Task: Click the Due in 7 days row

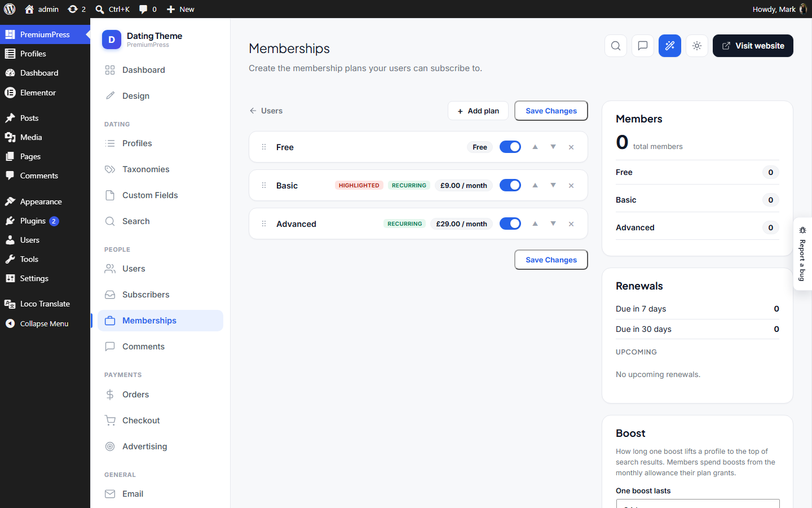Action: [x=698, y=309]
